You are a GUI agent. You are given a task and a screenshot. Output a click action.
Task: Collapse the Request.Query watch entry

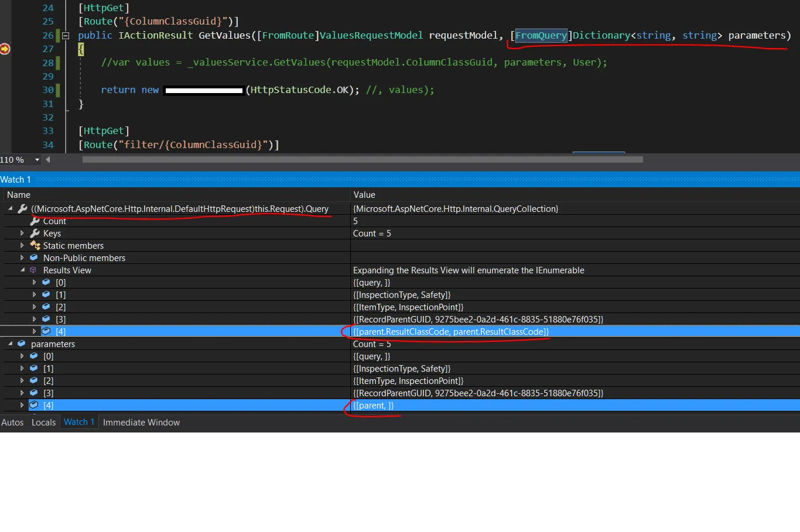click(11, 209)
